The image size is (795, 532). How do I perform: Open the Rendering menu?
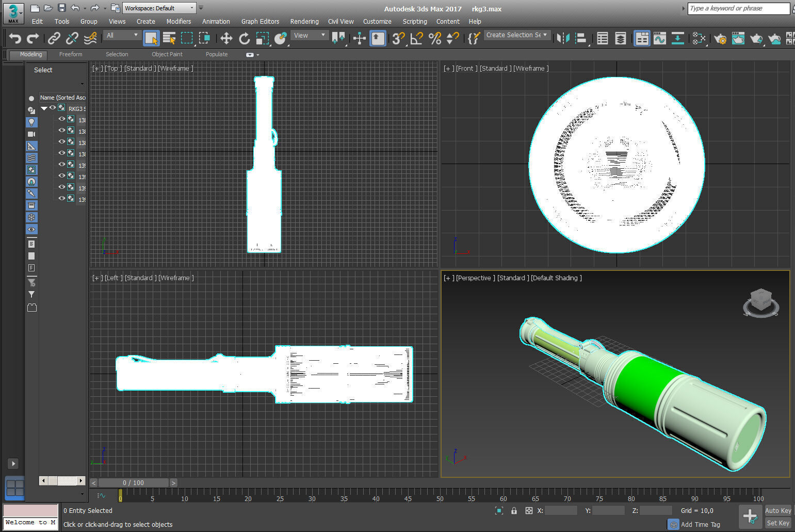click(x=304, y=22)
